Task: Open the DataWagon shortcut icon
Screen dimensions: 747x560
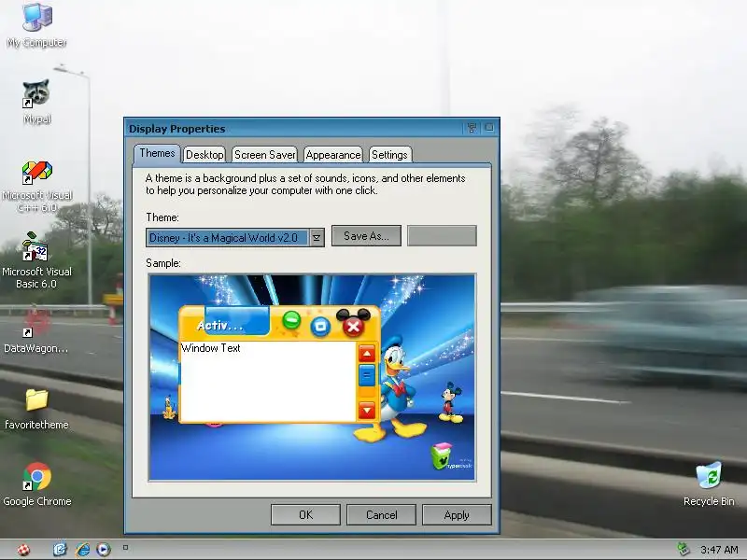Action: (x=36, y=330)
